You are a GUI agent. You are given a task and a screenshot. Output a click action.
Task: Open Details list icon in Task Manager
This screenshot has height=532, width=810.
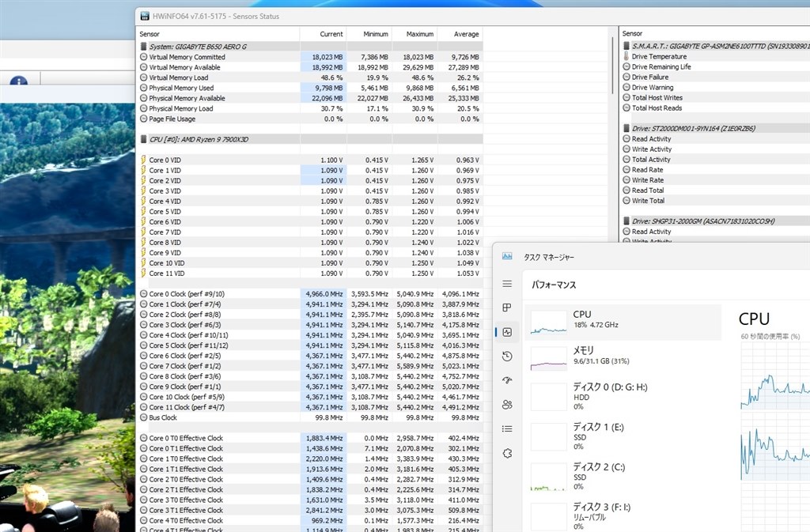click(x=507, y=428)
